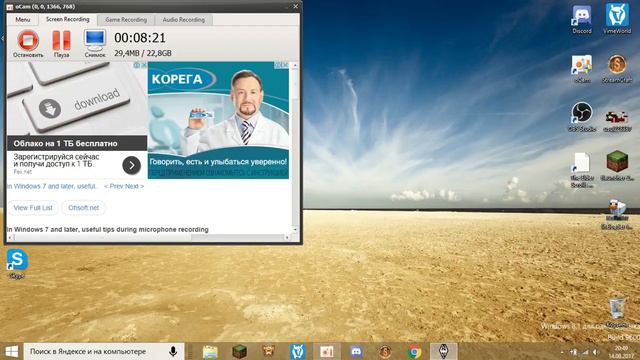
Task: Open the red pixel-art desktop icon
Action: tap(617, 121)
